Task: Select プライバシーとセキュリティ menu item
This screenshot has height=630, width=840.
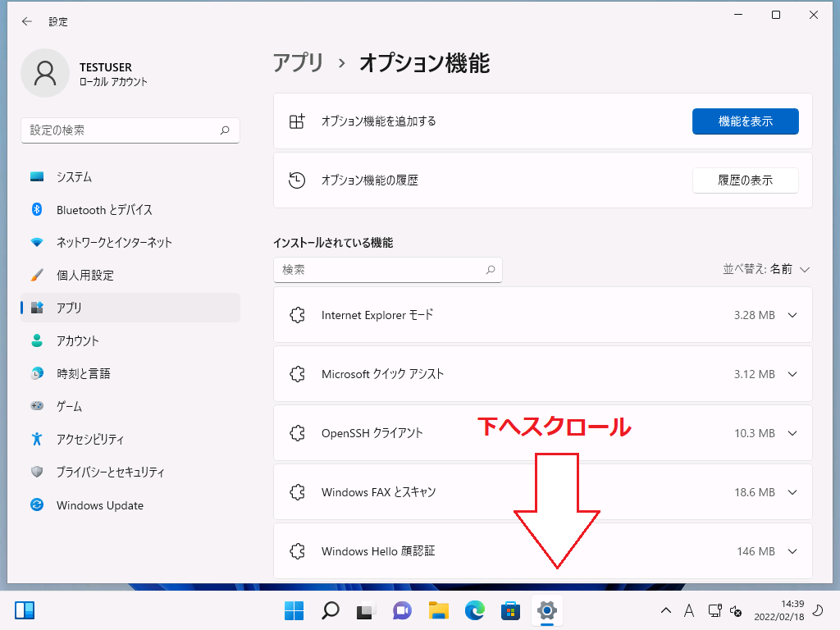Action: (x=110, y=472)
